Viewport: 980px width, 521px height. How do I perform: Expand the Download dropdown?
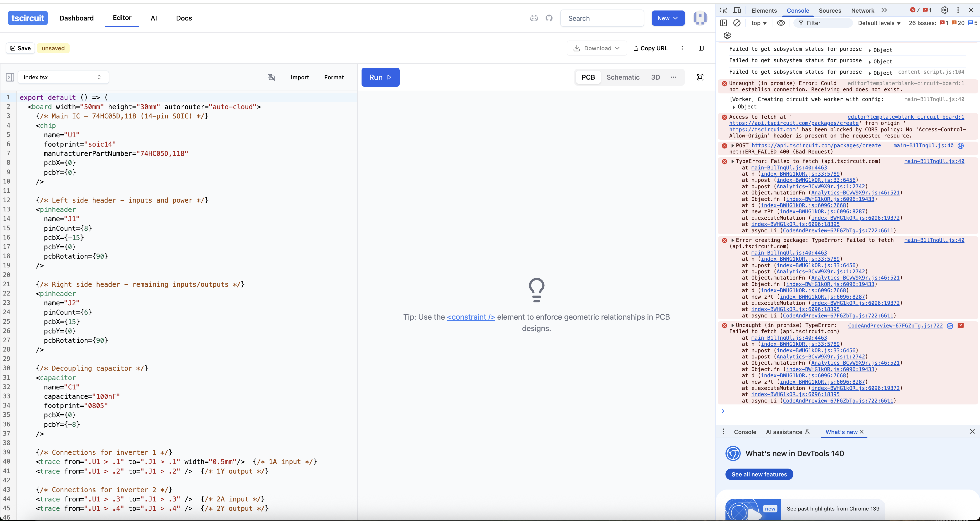597,48
